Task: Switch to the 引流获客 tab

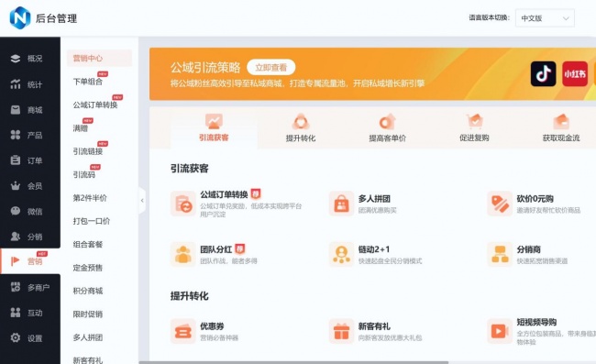Action: point(214,127)
